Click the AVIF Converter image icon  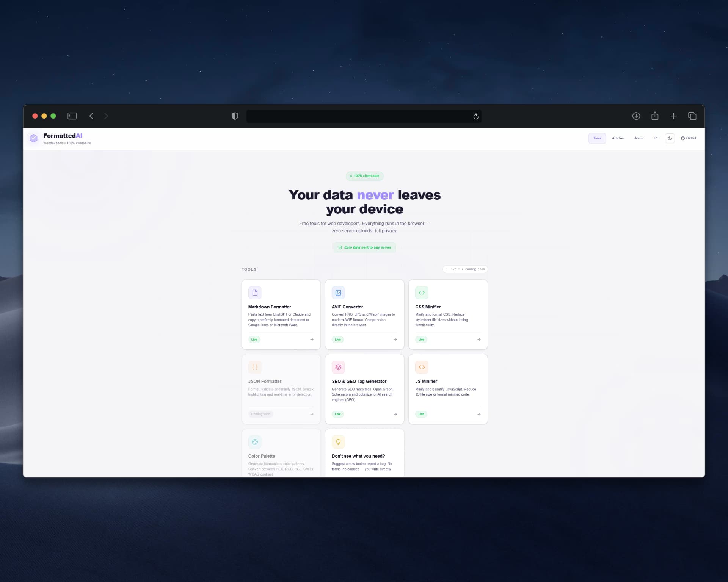pyautogui.click(x=338, y=293)
